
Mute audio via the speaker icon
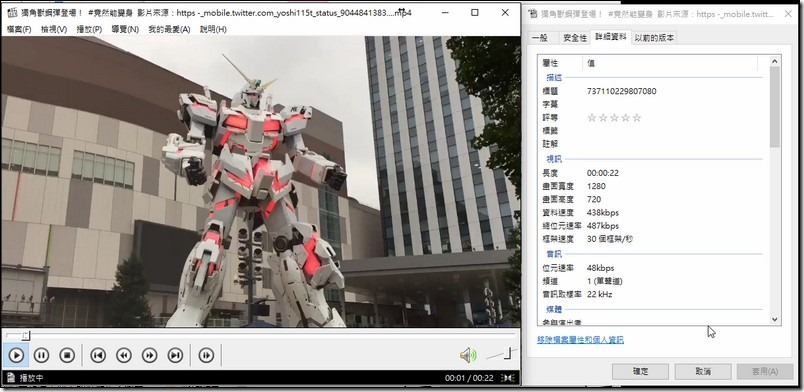pos(468,355)
